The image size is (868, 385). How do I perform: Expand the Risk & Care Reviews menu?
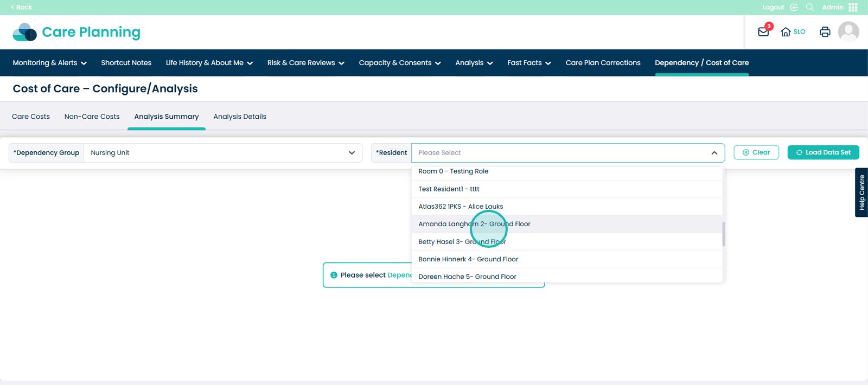(305, 63)
